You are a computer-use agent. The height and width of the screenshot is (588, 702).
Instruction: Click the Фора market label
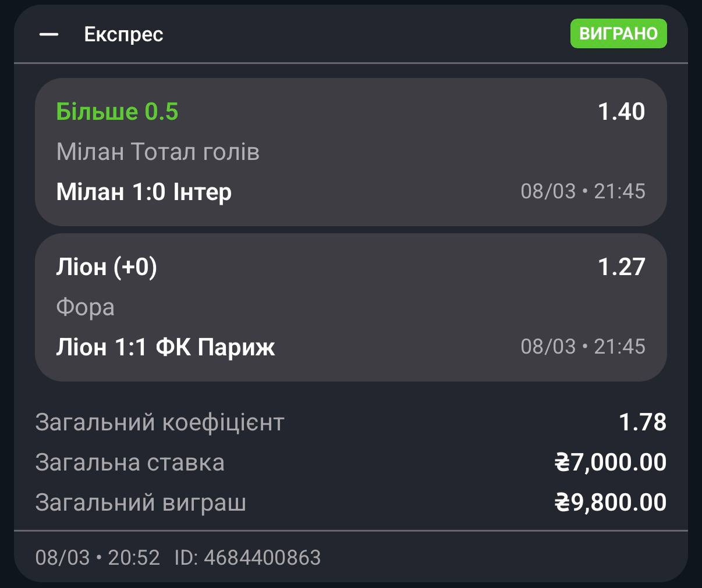(x=85, y=307)
